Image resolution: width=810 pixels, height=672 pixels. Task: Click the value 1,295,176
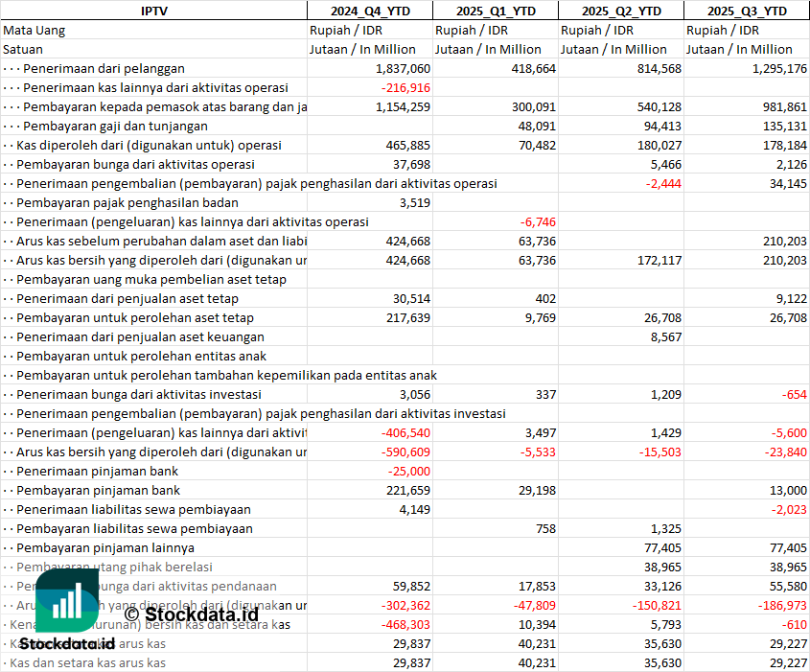[779, 69]
